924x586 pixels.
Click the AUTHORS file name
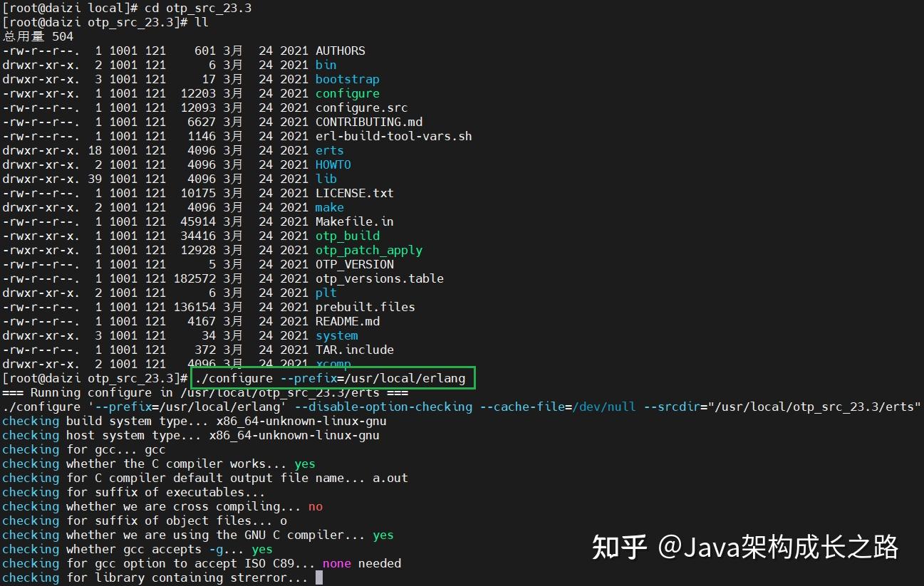pos(341,51)
